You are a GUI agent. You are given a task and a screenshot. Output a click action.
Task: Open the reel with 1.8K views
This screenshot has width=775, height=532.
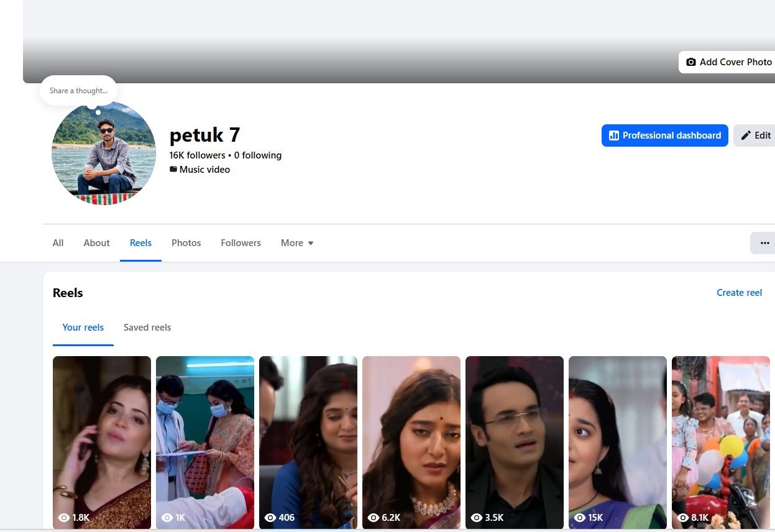[x=102, y=443]
